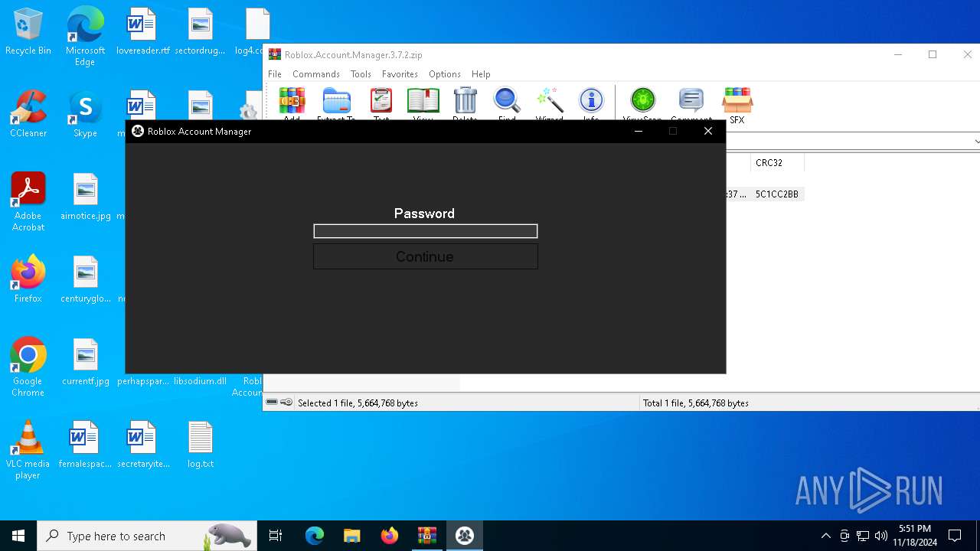The height and width of the screenshot is (551, 980).
Task: Select the Microsoft Edge desktop shortcut
Action: pyautogui.click(x=85, y=37)
